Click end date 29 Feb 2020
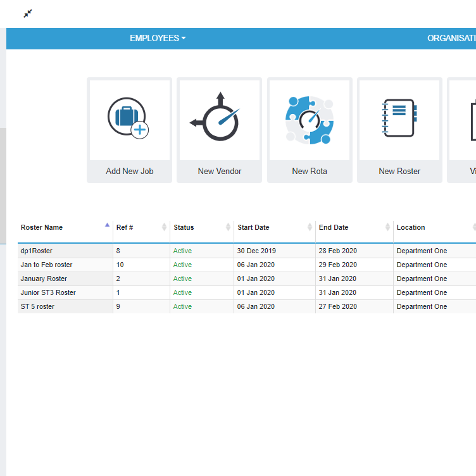The height and width of the screenshot is (476, 476). pyautogui.click(x=337, y=265)
